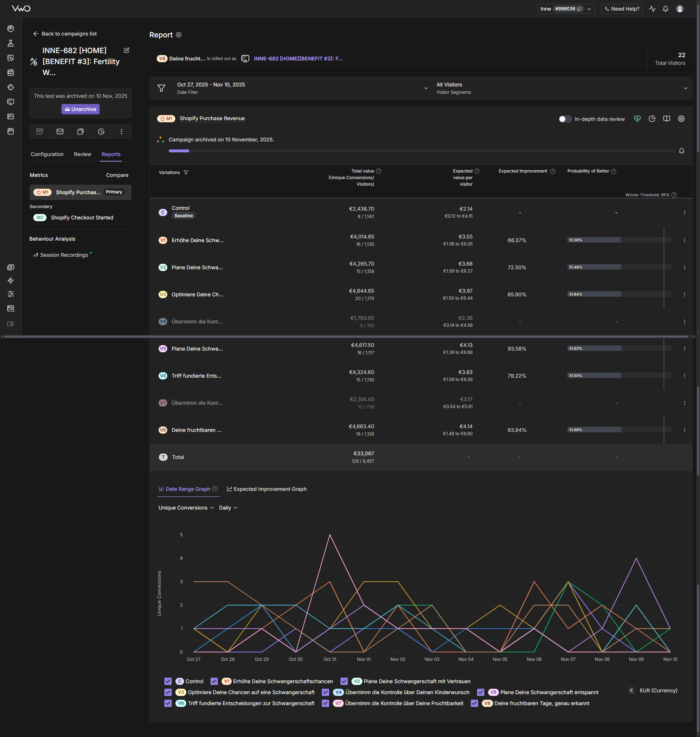Go back to campaigns list
This screenshot has width=700, height=737.
[x=65, y=34]
